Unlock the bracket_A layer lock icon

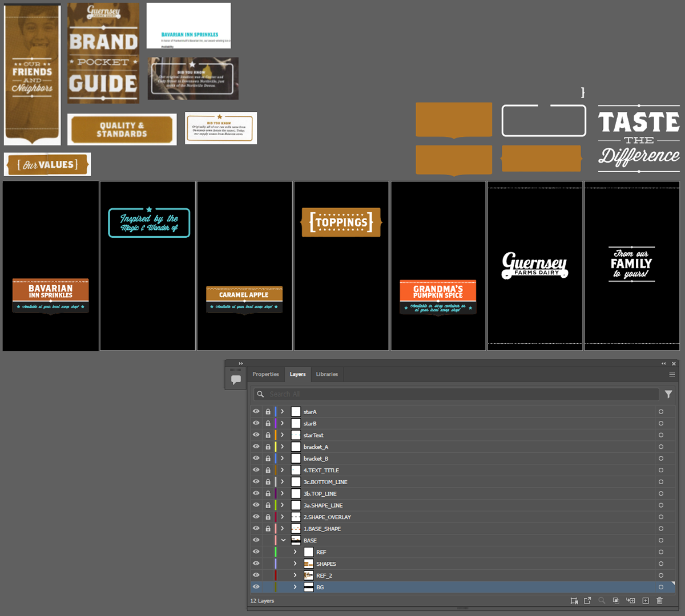pyautogui.click(x=268, y=447)
